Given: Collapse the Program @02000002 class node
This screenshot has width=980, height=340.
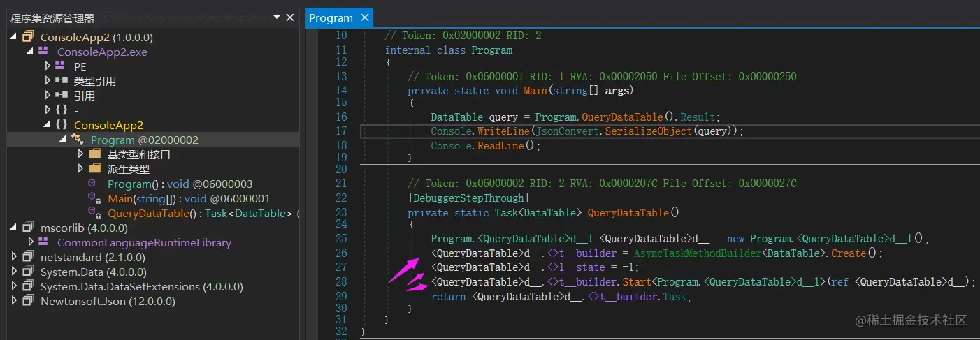Looking at the screenshot, I should coord(64,140).
